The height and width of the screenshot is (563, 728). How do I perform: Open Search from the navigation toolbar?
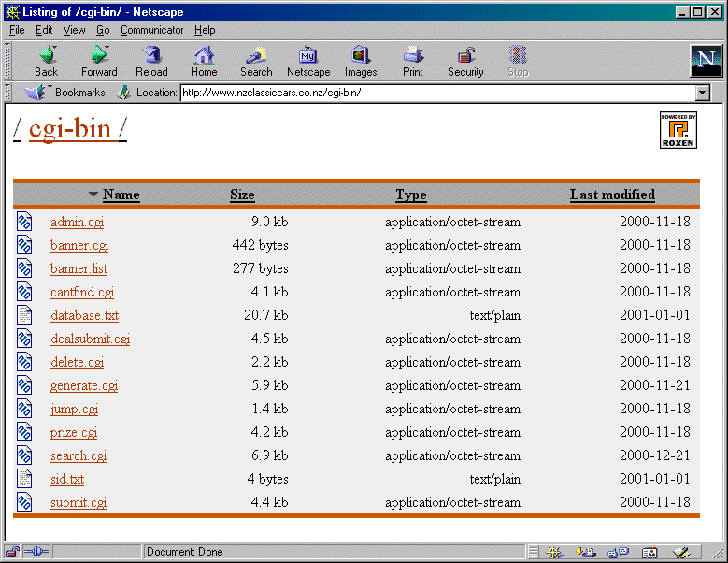point(255,62)
